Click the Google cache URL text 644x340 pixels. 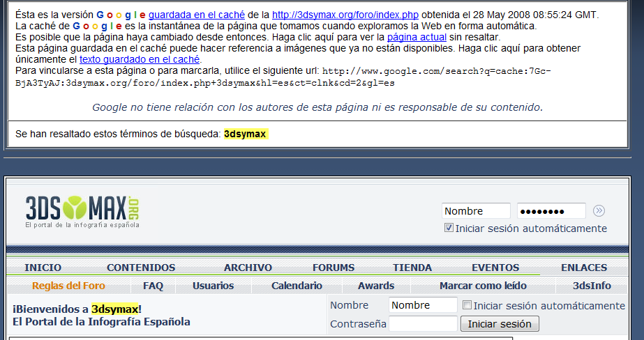click(283, 77)
